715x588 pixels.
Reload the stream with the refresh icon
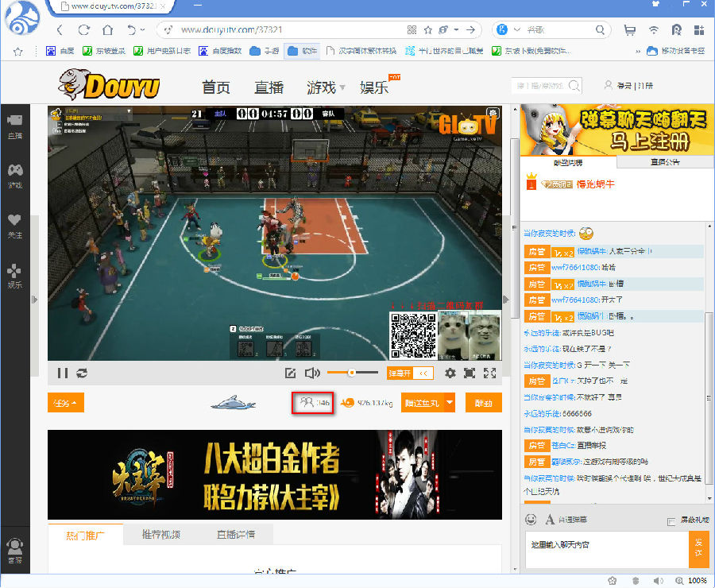pos(82,373)
